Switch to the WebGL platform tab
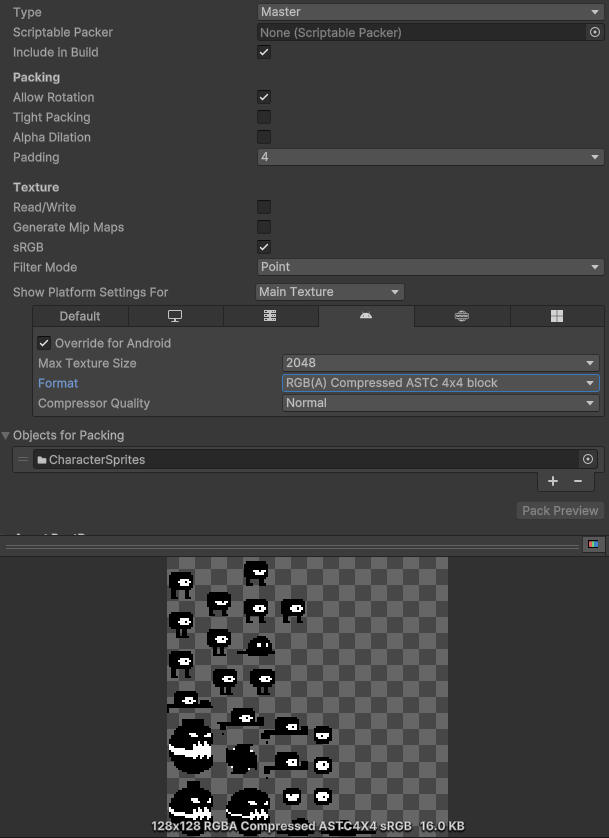Screen dimensions: 609x838 [x=462, y=316]
